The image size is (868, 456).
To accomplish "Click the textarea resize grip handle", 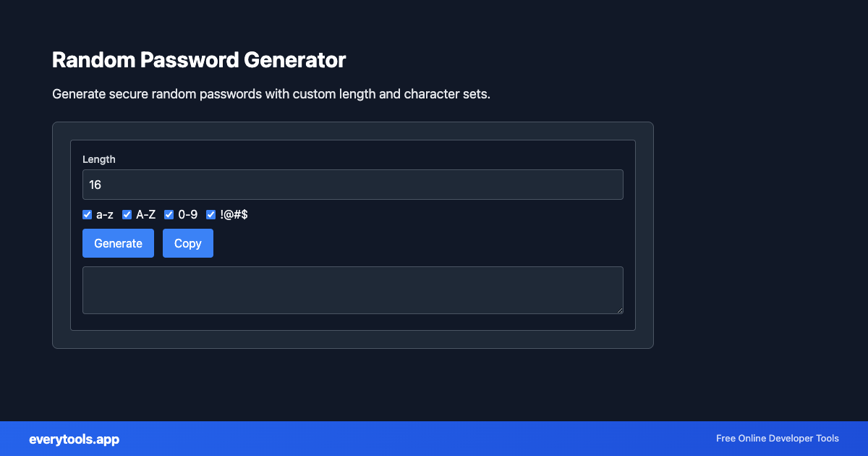I will tap(620, 311).
